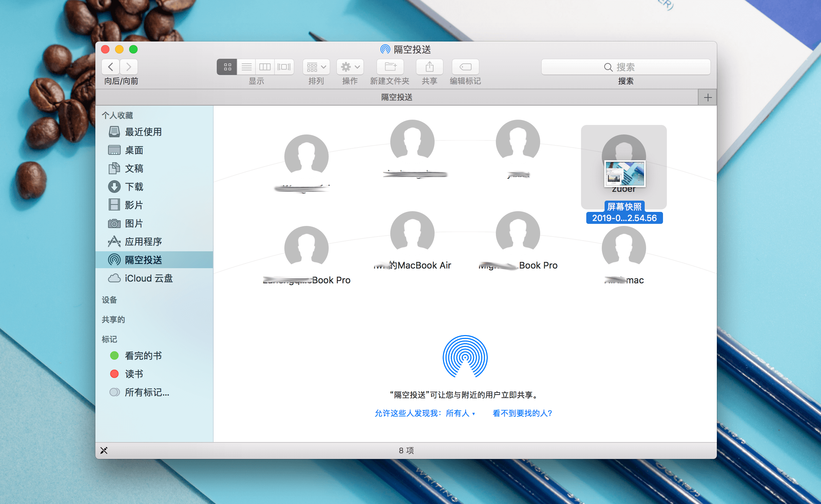This screenshot has height=504, width=821.
Task: Switch to icon view
Action: tap(227, 67)
